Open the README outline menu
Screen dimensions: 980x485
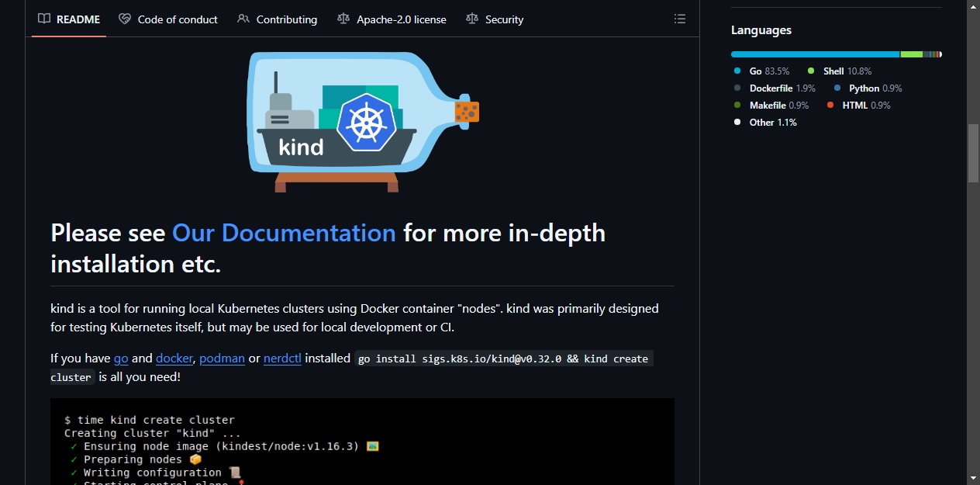tap(680, 19)
